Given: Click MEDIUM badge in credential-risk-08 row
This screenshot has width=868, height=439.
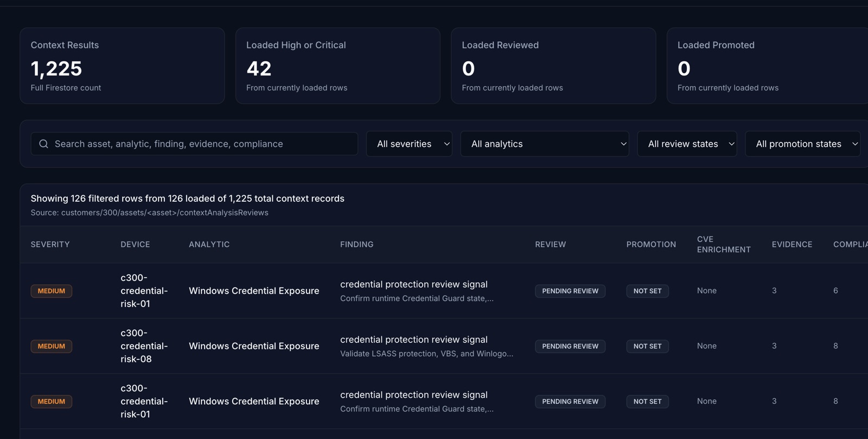Looking at the screenshot, I should pos(52,346).
